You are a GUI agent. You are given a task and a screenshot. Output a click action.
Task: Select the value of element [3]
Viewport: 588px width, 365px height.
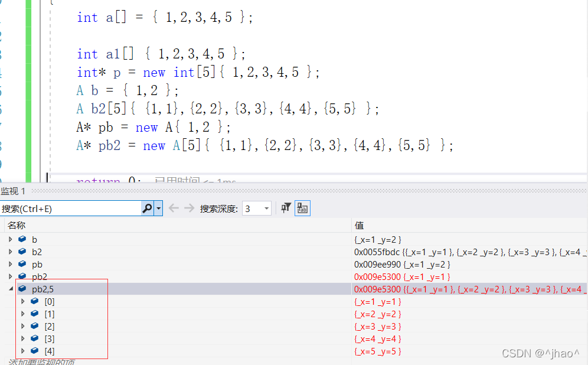377,338
